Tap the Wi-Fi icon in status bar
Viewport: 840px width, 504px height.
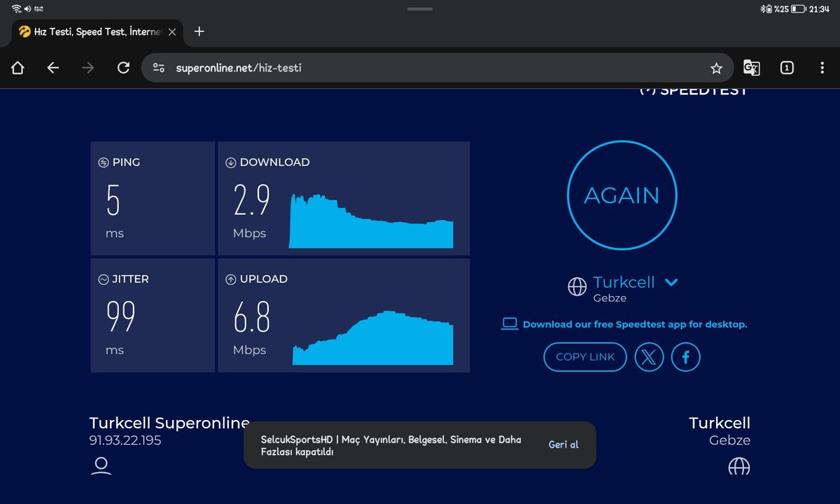[x=17, y=8]
